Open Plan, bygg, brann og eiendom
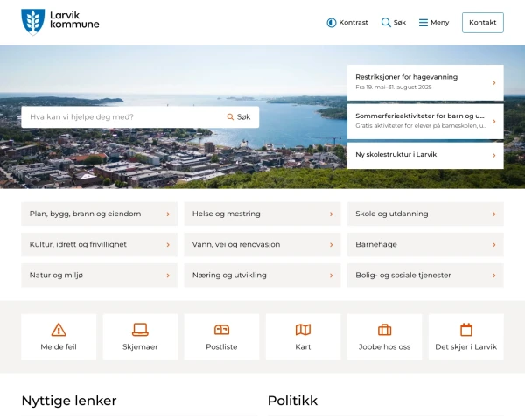This screenshot has height=420, width=525. (x=99, y=213)
